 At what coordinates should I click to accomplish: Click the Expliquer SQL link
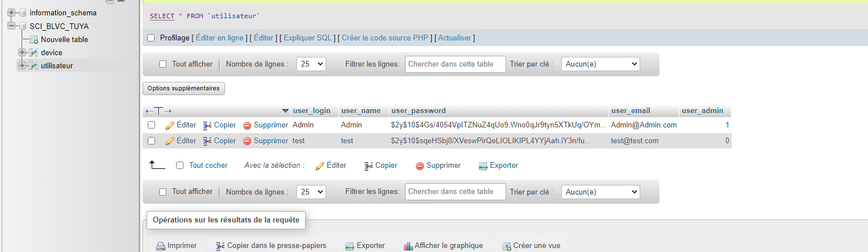click(x=307, y=38)
